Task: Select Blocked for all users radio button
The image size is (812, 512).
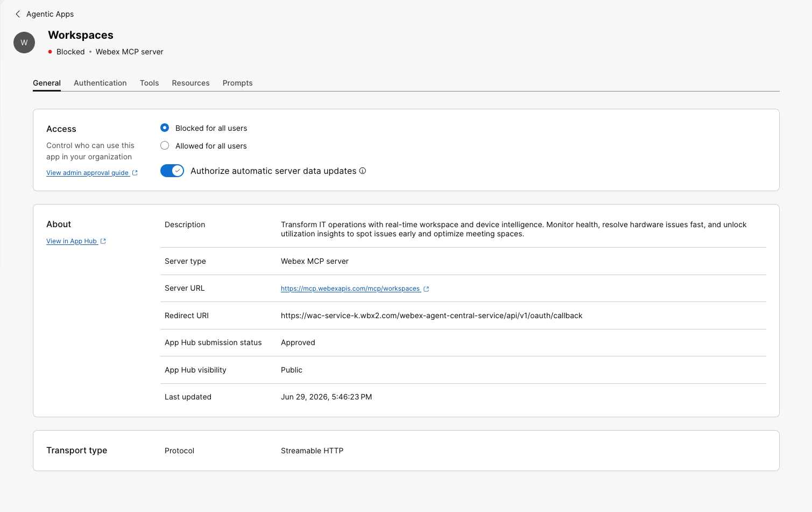Action: [165, 128]
